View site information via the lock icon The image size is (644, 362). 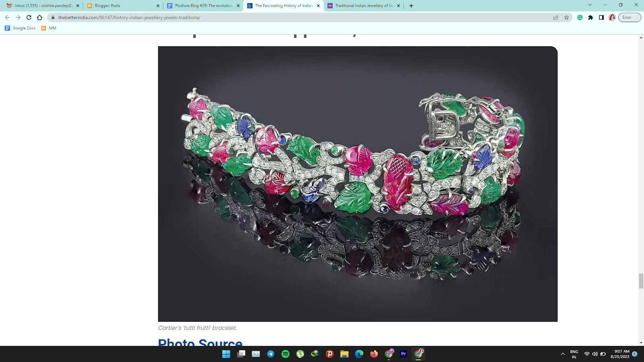[x=53, y=17]
